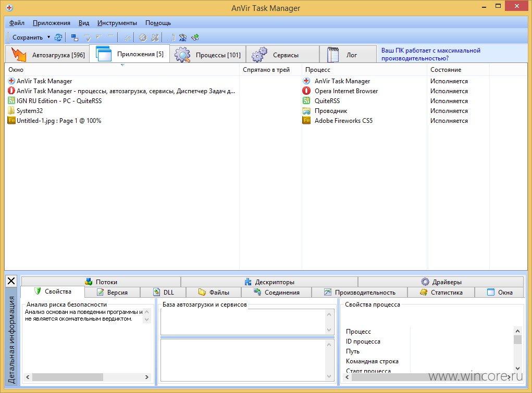The image size is (532, 393).
Task: Sort by the Спрятано в трей column header
Action: pos(270,70)
